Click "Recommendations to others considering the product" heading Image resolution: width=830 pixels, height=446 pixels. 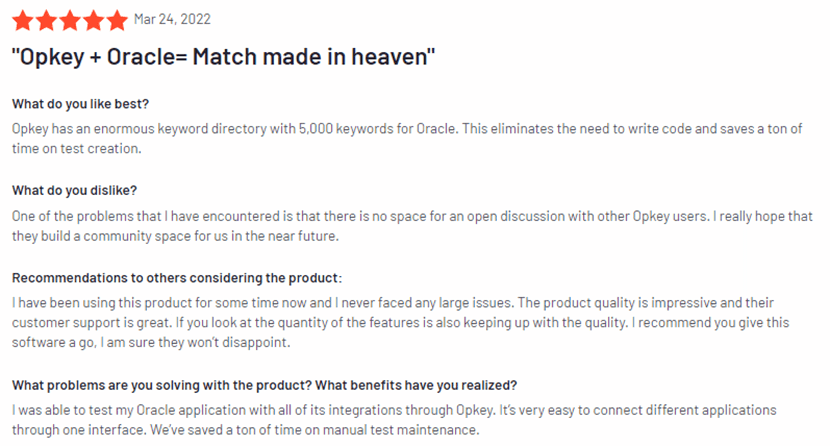click(178, 278)
